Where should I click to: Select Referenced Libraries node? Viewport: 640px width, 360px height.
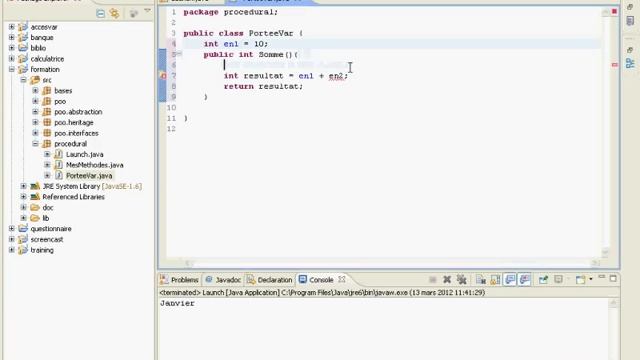coord(73,197)
